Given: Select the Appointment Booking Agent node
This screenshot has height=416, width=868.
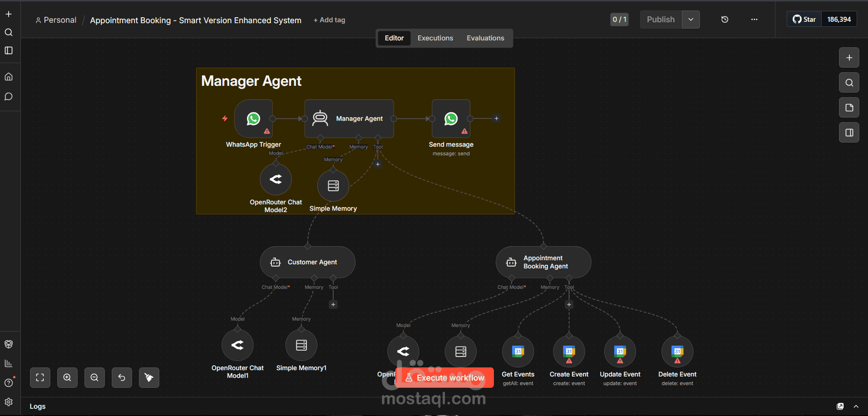Looking at the screenshot, I should point(543,262).
